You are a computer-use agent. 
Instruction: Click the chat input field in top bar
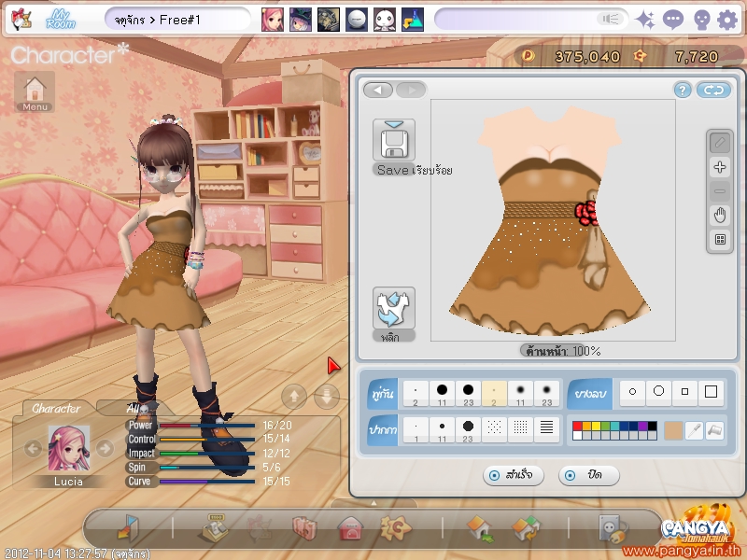click(x=530, y=20)
